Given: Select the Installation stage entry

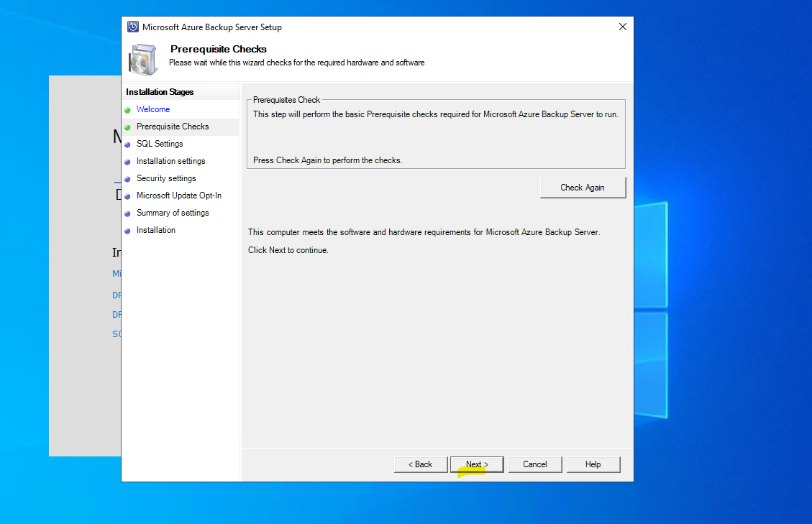Looking at the screenshot, I should tap(156, 230).
